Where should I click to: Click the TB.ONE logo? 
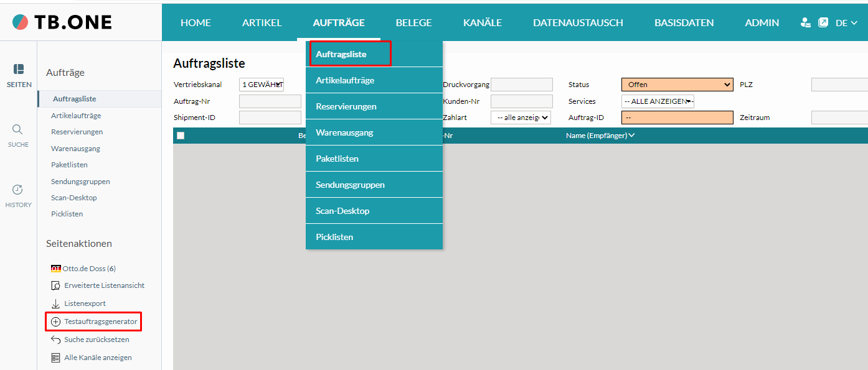[62, 22]
